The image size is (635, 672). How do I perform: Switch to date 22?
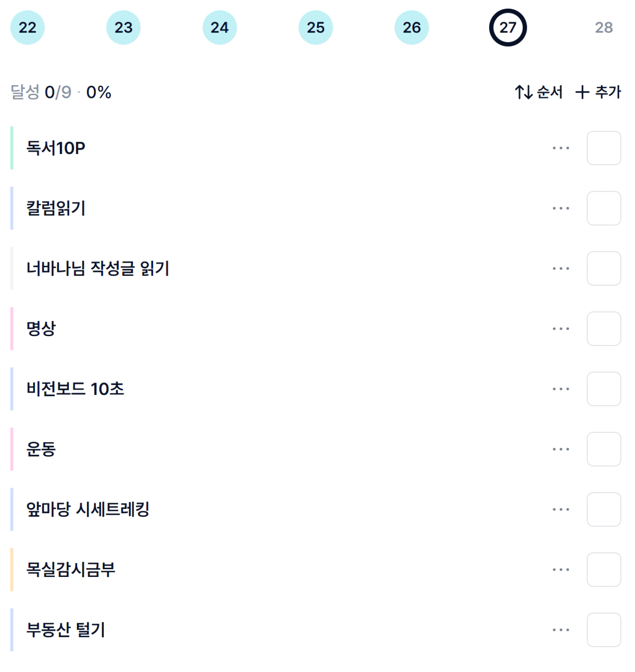tap(28, 28)
